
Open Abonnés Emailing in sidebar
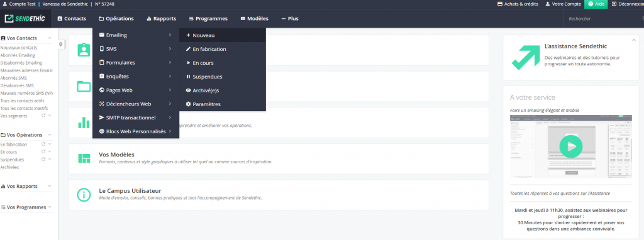click(18, 55)
